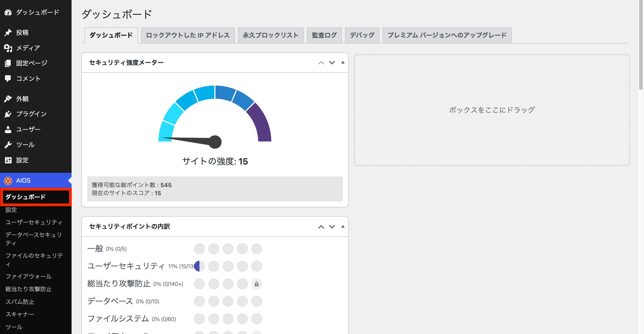Click the 固定ページ pages icon
The width and height of the screenshot is (644, 334).
tap(8, 63)
